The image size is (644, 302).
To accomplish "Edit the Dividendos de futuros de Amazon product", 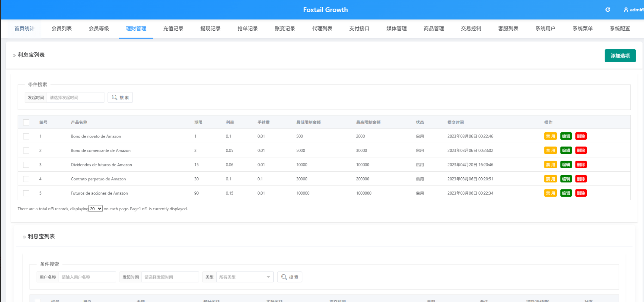I will [x=566, y=165].
